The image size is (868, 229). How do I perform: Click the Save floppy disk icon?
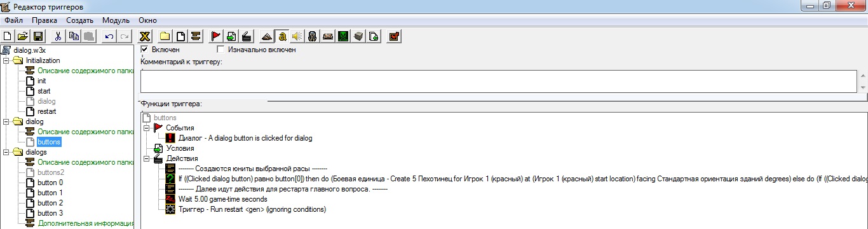pyautogui.click(x=37, y=36)
